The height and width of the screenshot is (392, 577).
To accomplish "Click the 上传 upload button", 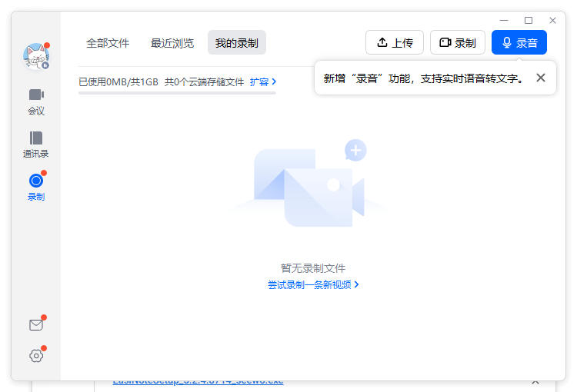I will pyautogui.click(x=394, y=43).
